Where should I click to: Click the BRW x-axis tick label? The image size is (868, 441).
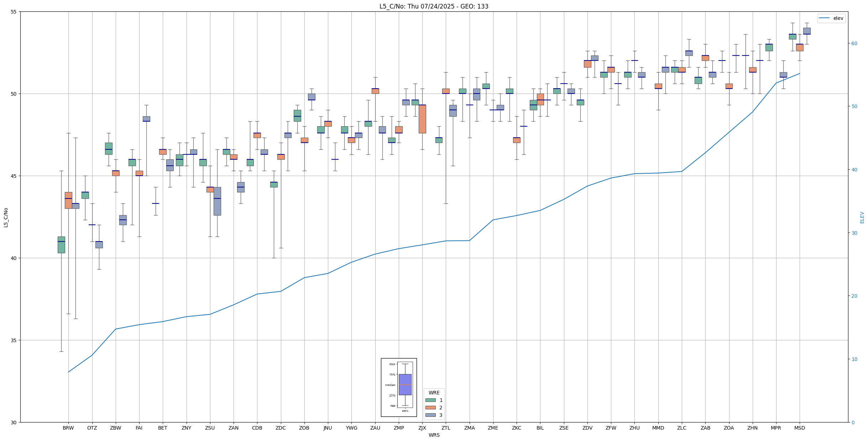(68, 428)
